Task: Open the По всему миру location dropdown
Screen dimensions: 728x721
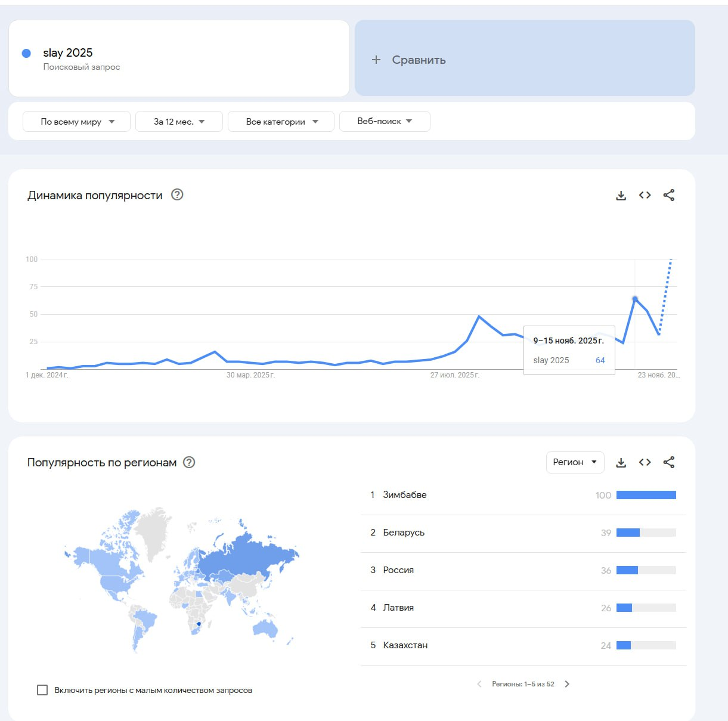Action: pyautogui.click(x=77, y=122)
